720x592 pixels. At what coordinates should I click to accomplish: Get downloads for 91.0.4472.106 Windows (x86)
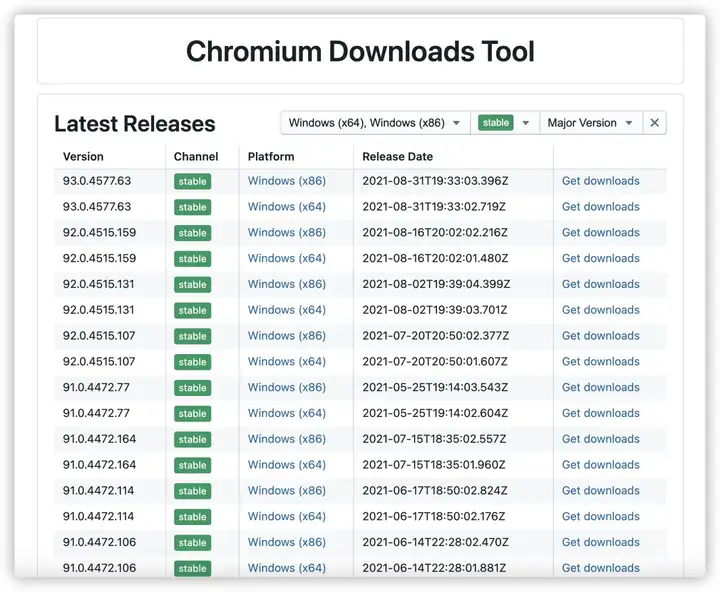click(601, 542)
